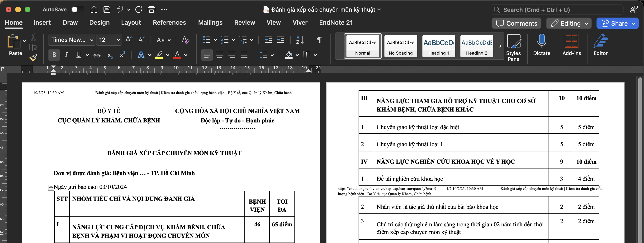
Task: Click the Dictate microphone icon
Action: click(541, 41)
